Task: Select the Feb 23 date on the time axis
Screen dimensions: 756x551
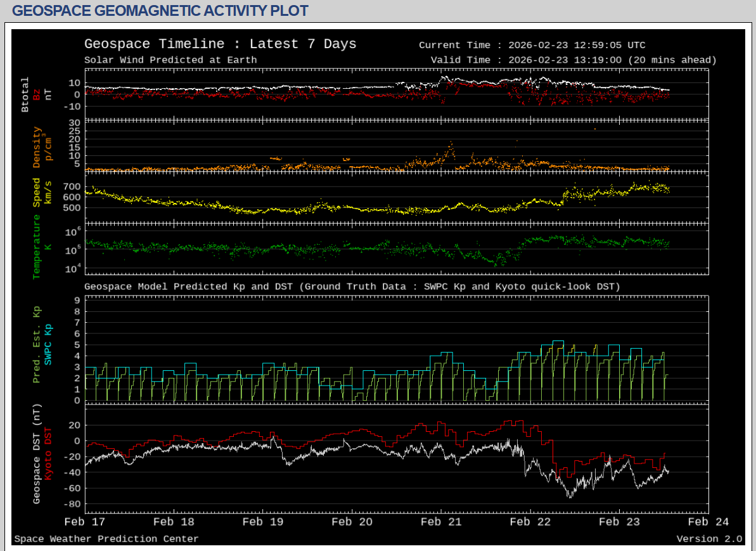Action: click(x=619, y=522)
